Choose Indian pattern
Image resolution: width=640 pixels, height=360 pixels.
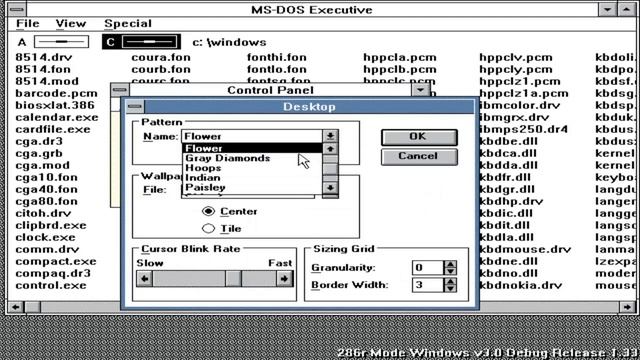252,178
